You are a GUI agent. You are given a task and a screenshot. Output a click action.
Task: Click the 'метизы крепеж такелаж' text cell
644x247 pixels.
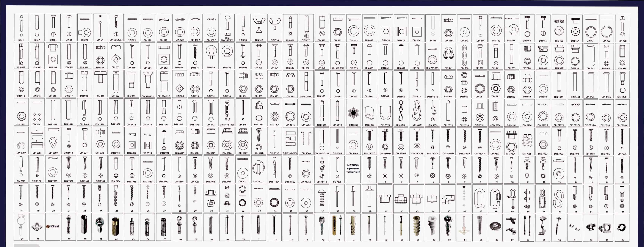[x=353, y=169]
